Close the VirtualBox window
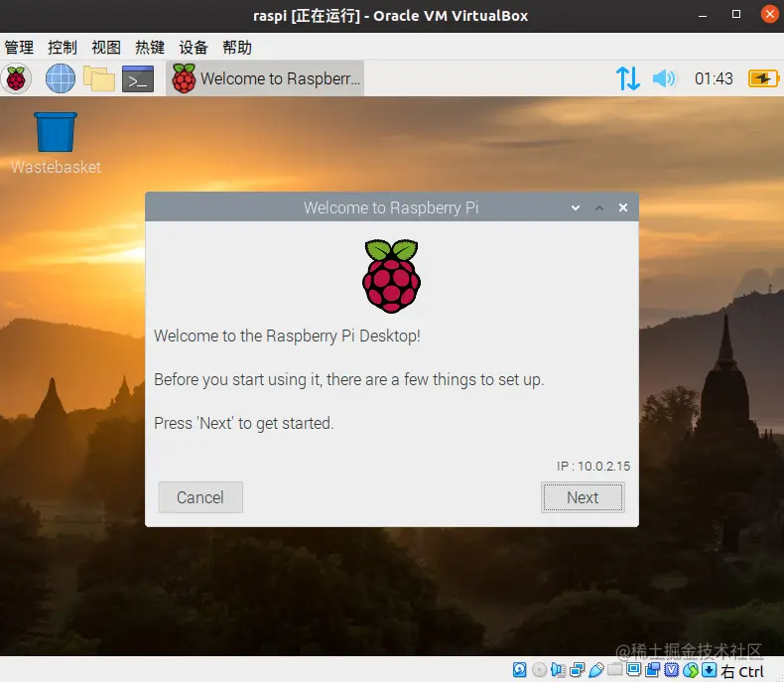Viewport: 784px width, 682px height. pyautogui.click(x=769, y=14)
